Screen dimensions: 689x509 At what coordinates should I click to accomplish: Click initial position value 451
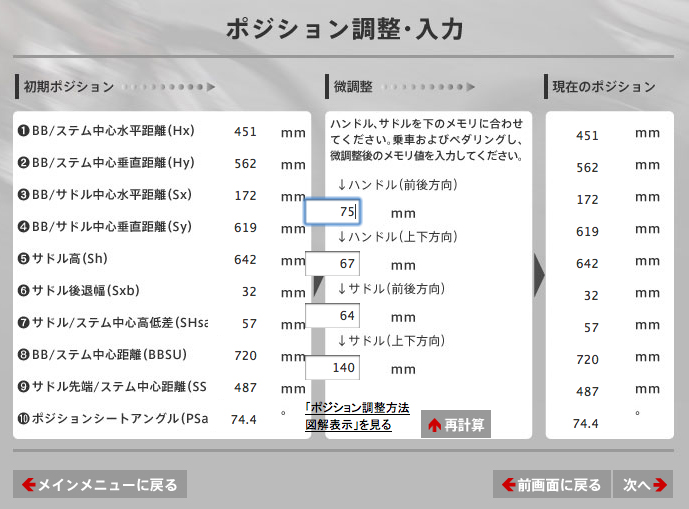point(245,132)
